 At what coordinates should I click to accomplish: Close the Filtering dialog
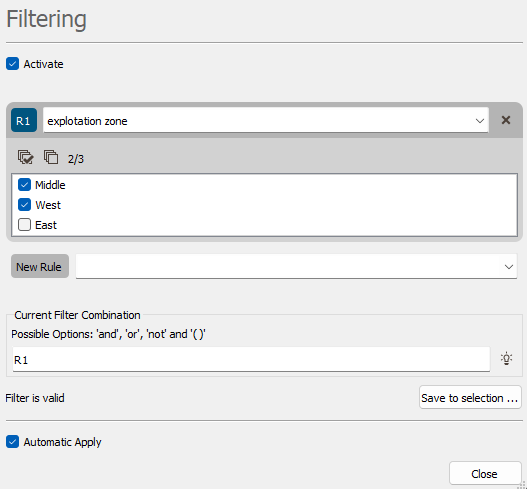click(485, 474)
